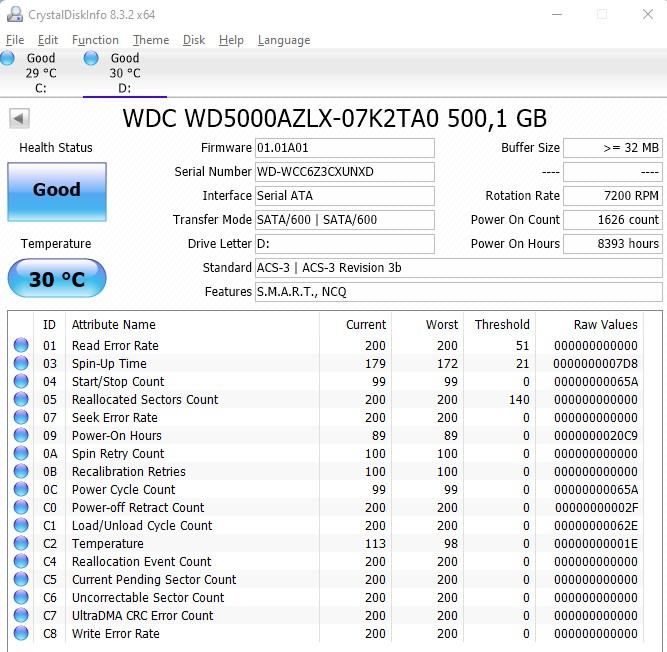This screenshot has height=652, width=667.
Task: Click the Firmware value field
Action: [x=345, y=148]
